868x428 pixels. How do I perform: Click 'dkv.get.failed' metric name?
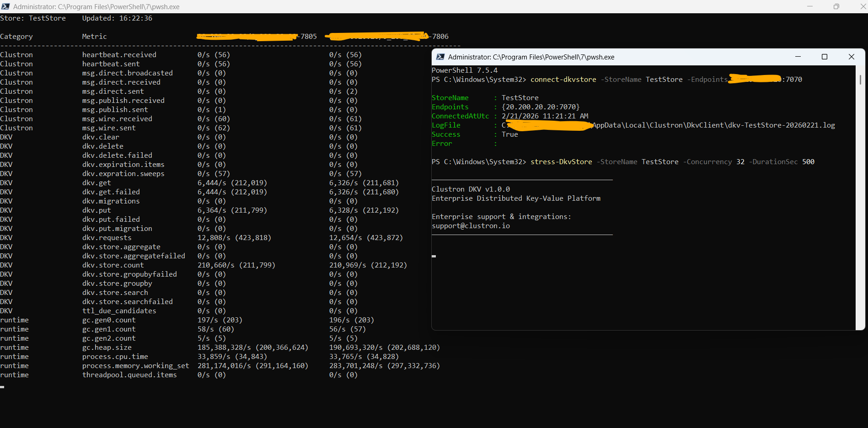coord(111,192)
